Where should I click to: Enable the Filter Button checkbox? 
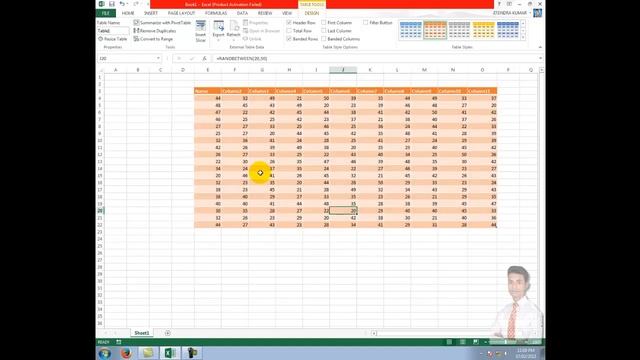coord(366,23)
